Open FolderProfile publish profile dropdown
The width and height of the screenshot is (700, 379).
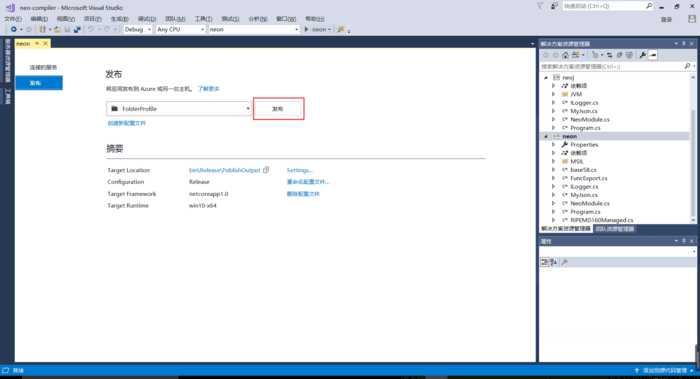point(179,108)
